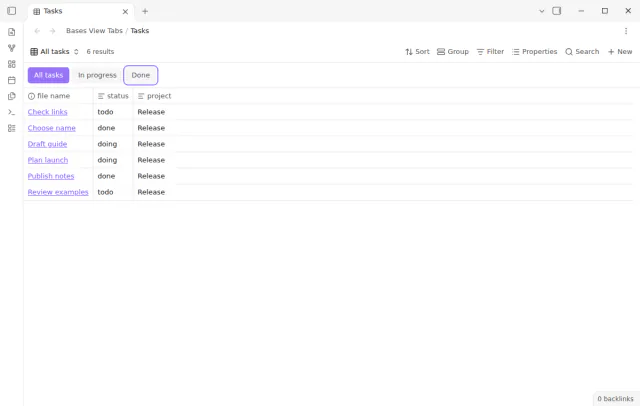Toggle the left sidebar icon

pyautogui.click(x=11, y=11)
